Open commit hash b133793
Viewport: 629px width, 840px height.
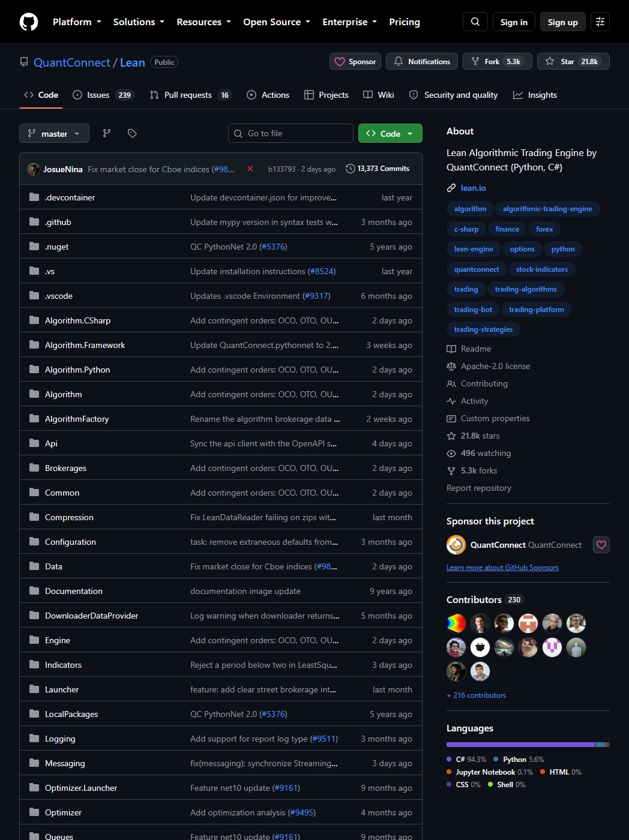[281, 169]
